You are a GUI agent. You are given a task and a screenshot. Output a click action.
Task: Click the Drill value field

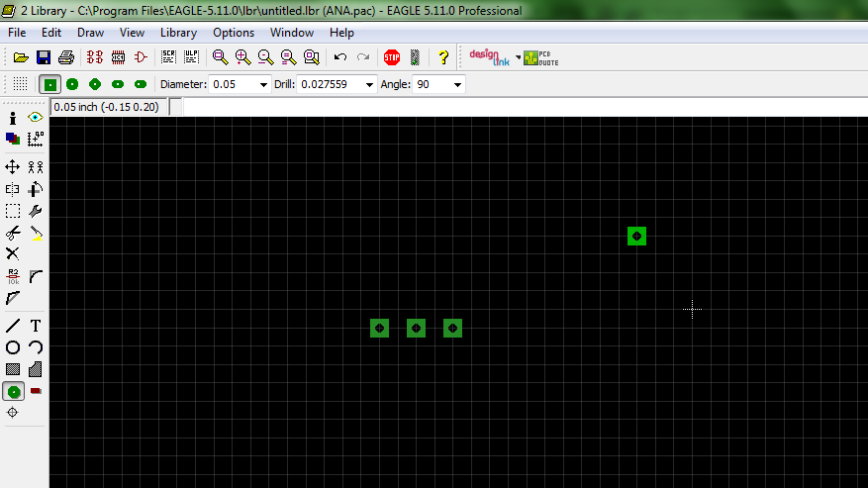click(x=330, y=84)
